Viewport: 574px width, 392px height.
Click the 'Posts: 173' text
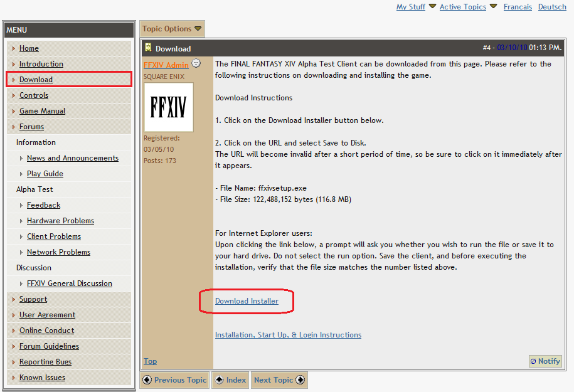click(x=159, y=161)
